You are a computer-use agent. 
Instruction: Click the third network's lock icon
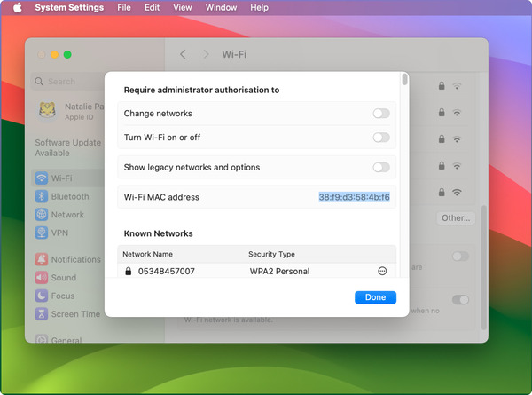[x=442, y=138]
